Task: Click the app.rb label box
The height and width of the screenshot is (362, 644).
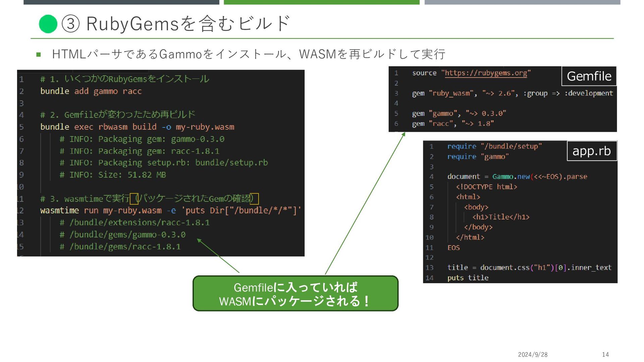Action: (x=591, y=151)
